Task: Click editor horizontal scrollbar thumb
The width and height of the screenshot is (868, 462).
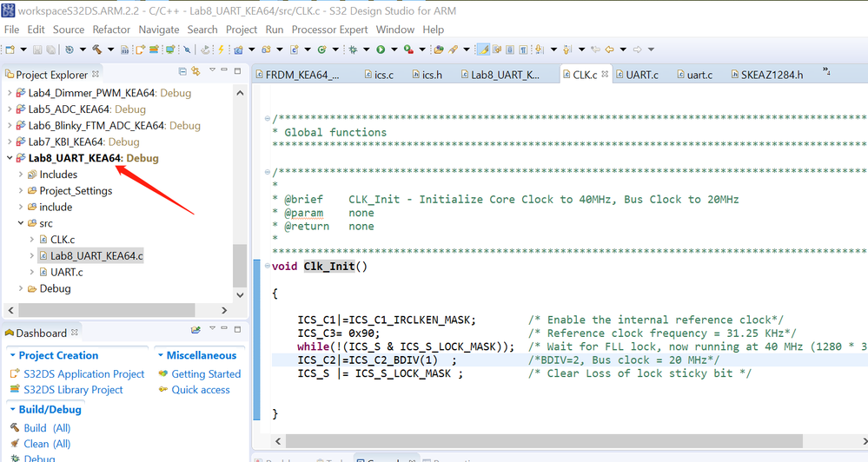Action: [x=544, y=441]
